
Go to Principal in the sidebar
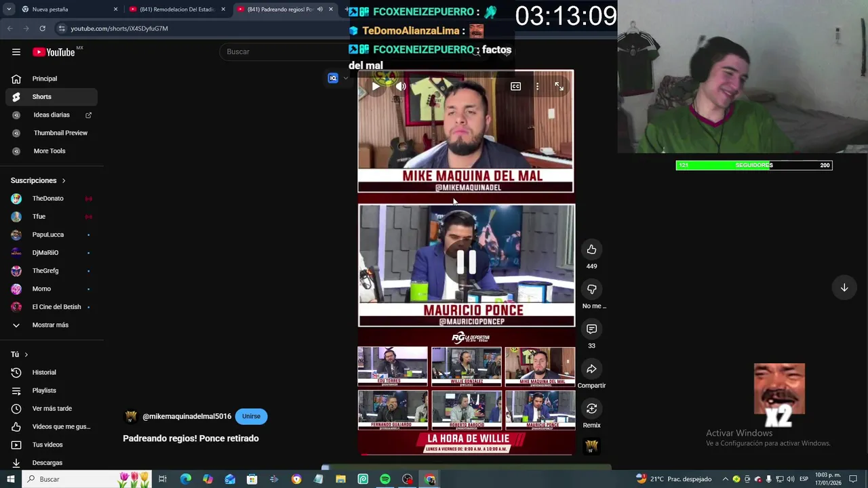pos(52,79)
